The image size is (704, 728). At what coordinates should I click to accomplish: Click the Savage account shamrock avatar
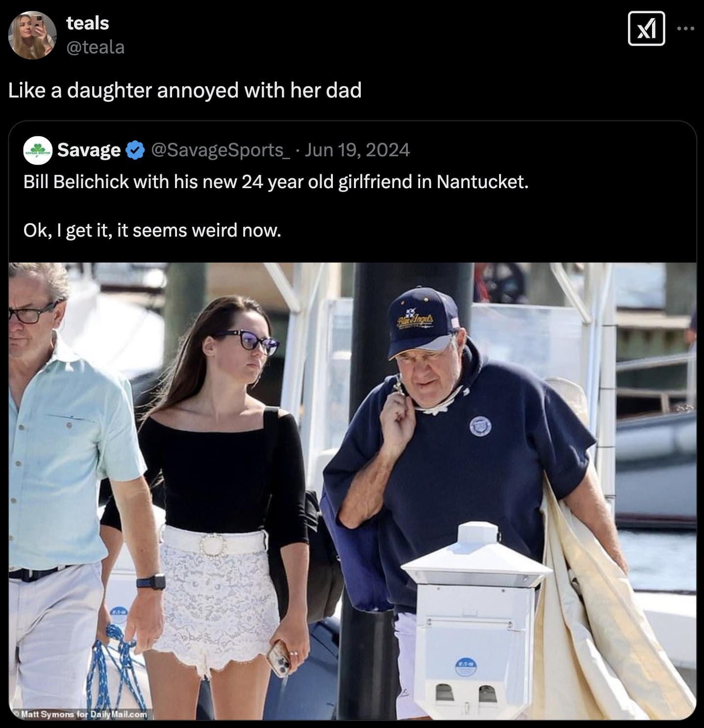pyautogui.click(x=38, y=150)
